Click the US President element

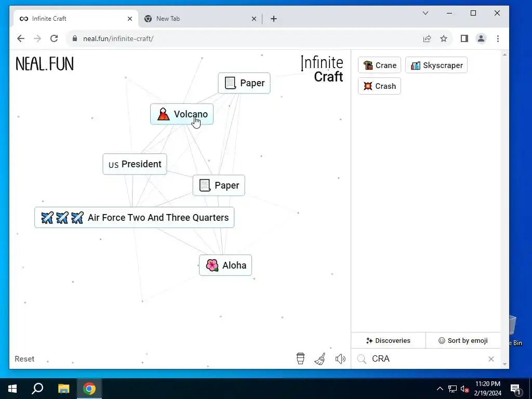[135, 164]
